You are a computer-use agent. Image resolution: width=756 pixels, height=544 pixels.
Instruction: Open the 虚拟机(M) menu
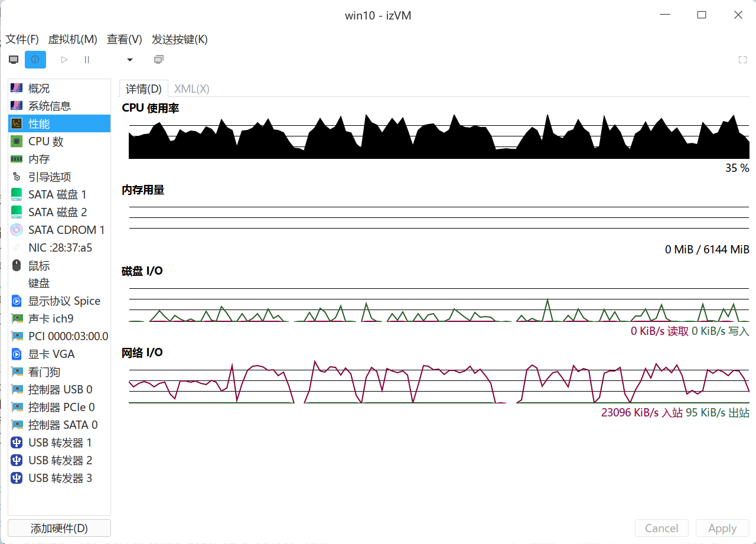pos(73,40)
